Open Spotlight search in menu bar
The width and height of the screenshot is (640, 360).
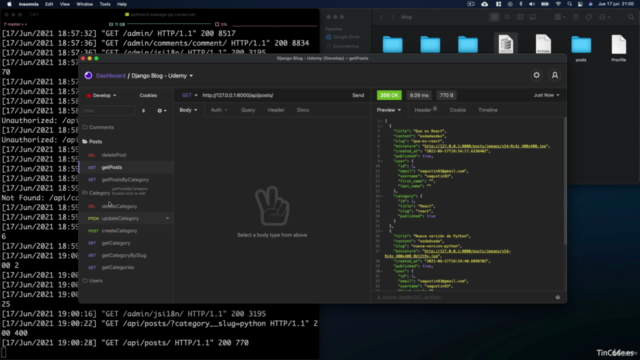[x=569, y=4]
